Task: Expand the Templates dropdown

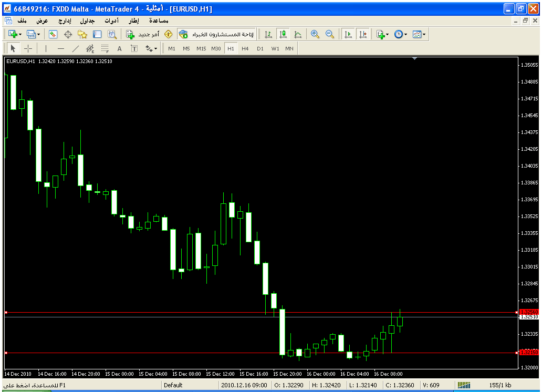Action: click(x=419, y=34)
